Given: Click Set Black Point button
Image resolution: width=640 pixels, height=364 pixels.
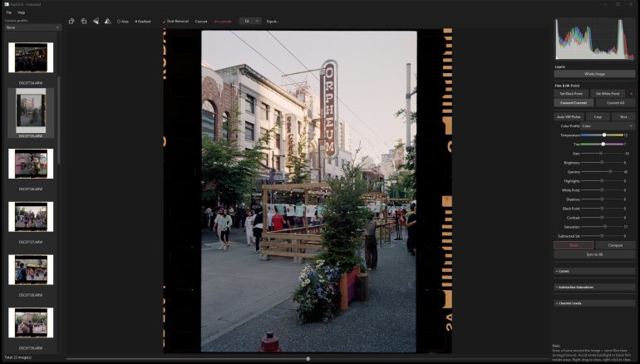Looking at the screenshot, I should [x=571, y=93].
